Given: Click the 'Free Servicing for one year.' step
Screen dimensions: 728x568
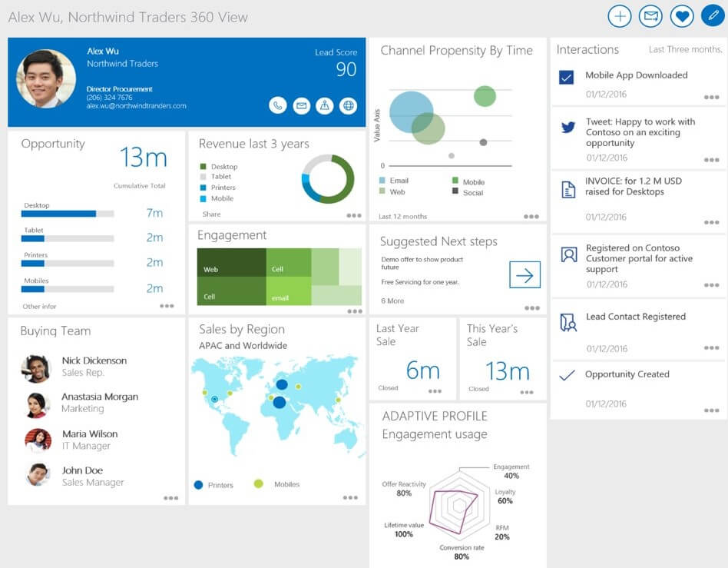Looking at the screenshot, I should [x=420, y=282].
